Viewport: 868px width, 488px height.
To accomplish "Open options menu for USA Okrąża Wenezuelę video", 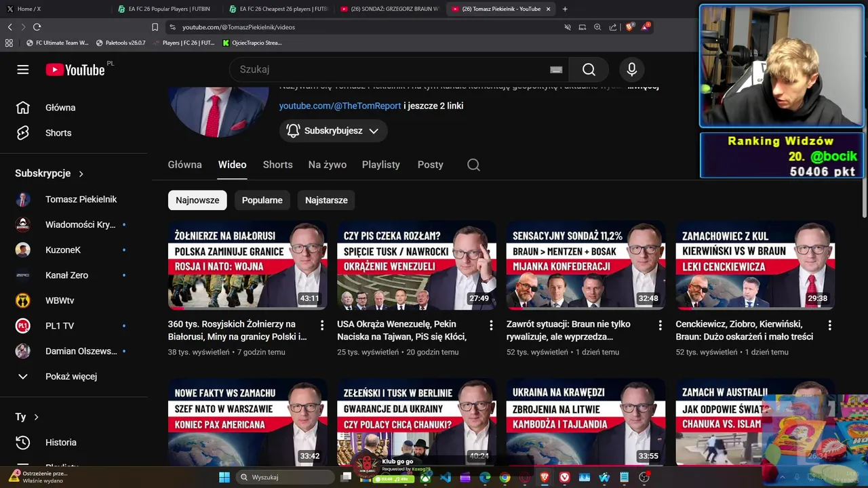I will click(x=491, y=325).
